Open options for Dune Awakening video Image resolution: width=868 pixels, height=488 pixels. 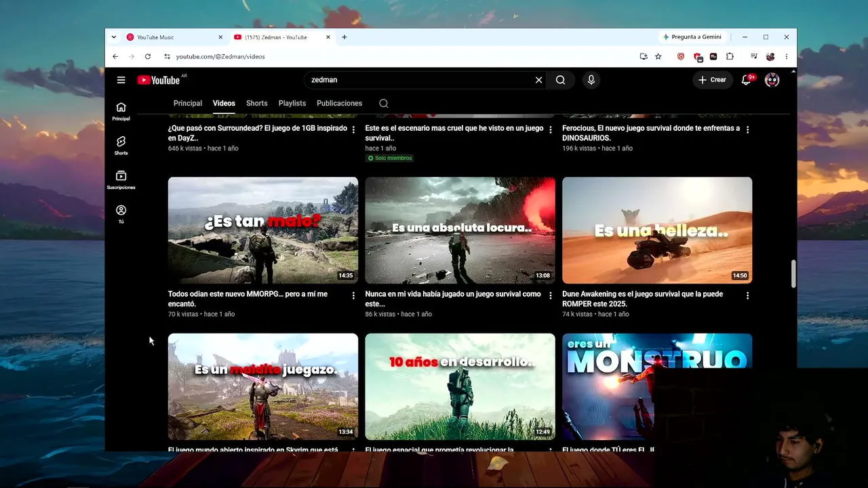click(x=747, y=296)
